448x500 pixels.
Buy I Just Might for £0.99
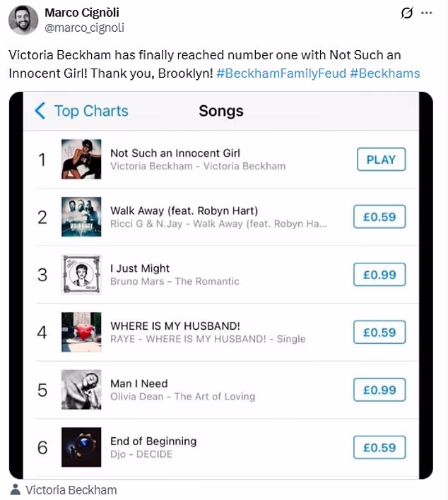[379, 275]
